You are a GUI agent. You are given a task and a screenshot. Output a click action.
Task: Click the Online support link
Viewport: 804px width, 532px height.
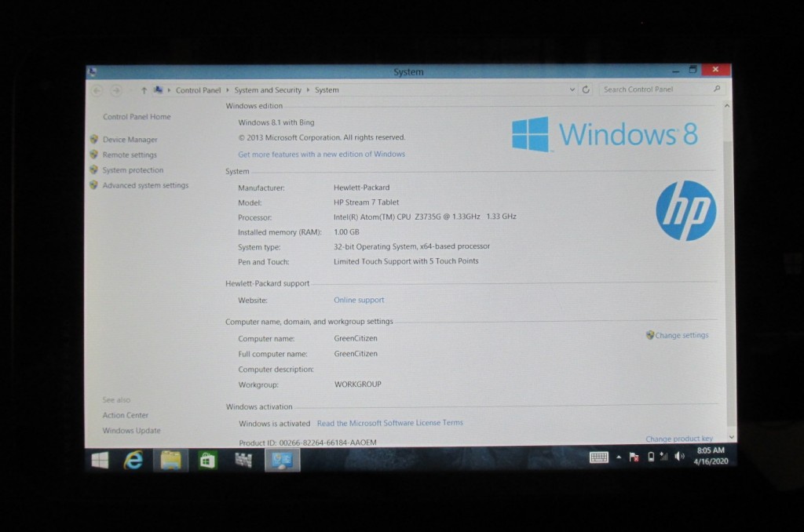[359, 300]
